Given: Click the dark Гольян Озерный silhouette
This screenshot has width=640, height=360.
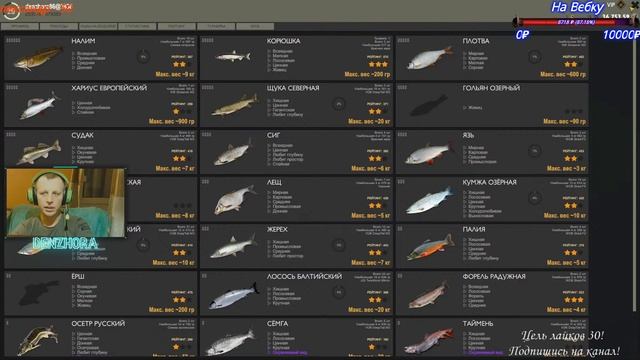Looking at the screenshot, I should pos(429,105).
